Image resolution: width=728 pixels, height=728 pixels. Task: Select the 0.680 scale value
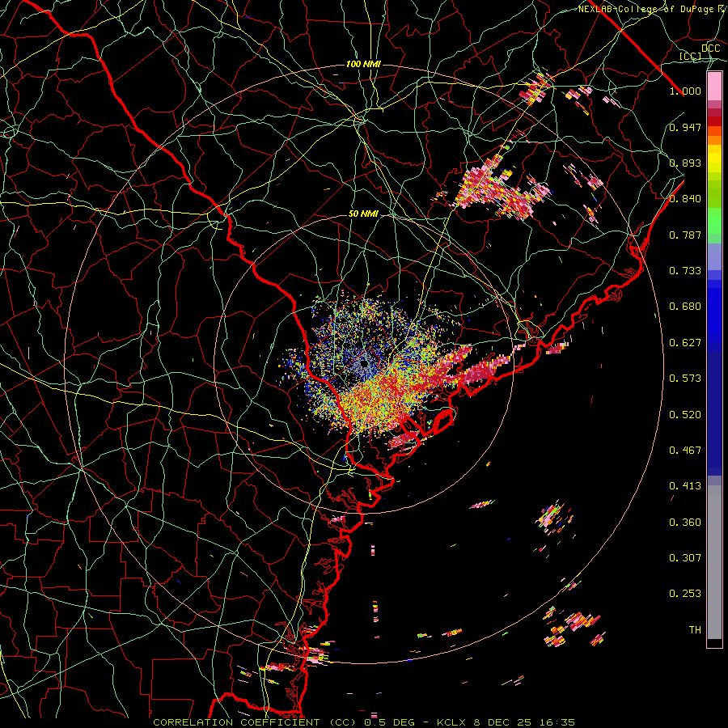pyautogui.click(x=685, y=306)
